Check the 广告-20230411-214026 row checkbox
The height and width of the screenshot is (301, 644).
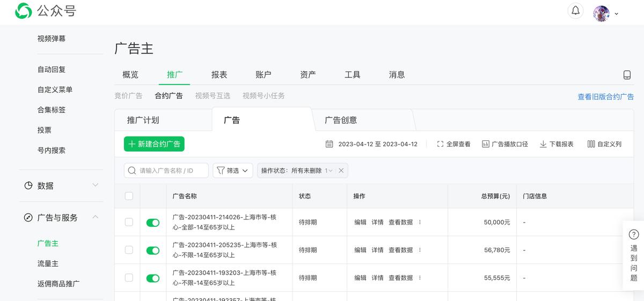click(129, 222)
